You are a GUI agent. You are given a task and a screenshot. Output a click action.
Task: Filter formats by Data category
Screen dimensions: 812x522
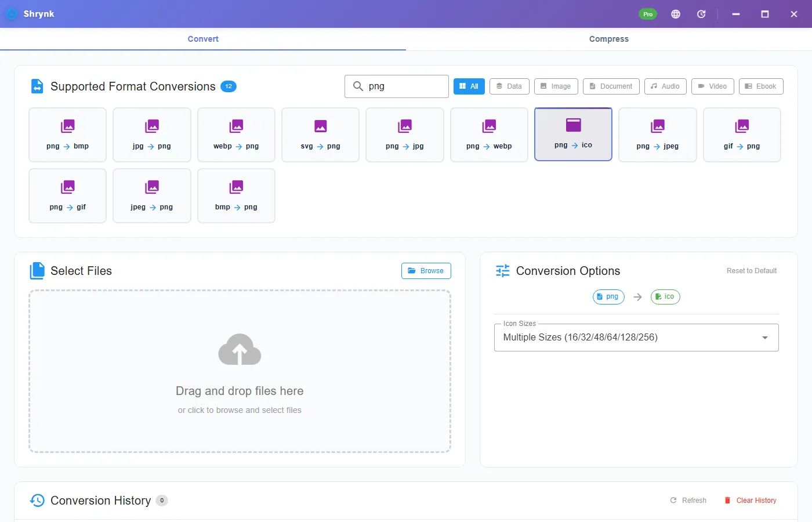pos(509,86)
